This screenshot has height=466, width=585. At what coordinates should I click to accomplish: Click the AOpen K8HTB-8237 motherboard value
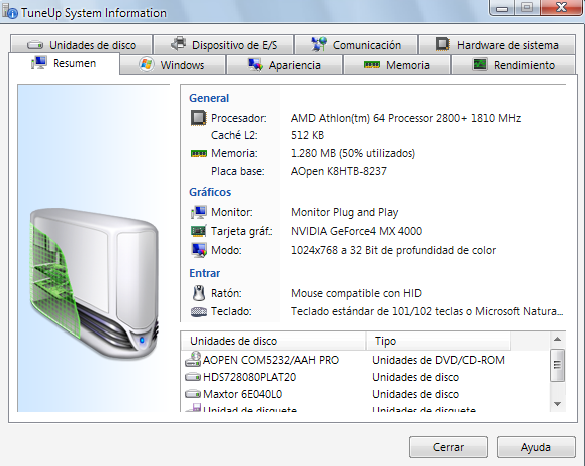click(339, 171)
